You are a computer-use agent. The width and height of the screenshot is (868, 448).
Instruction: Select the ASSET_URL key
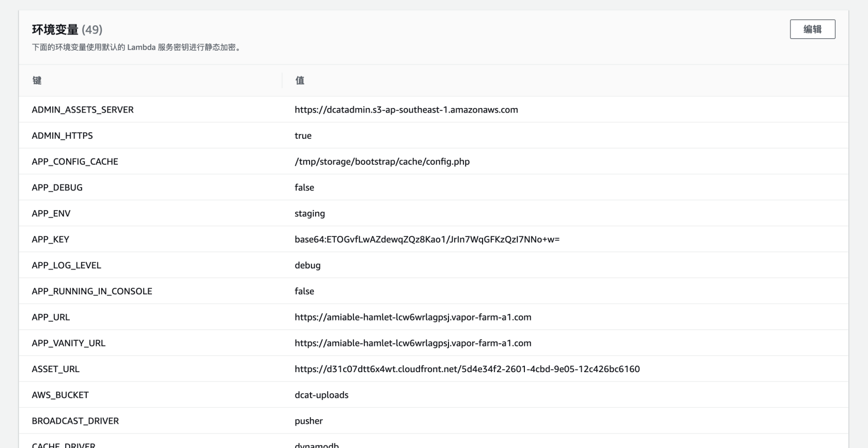point(55,369)
